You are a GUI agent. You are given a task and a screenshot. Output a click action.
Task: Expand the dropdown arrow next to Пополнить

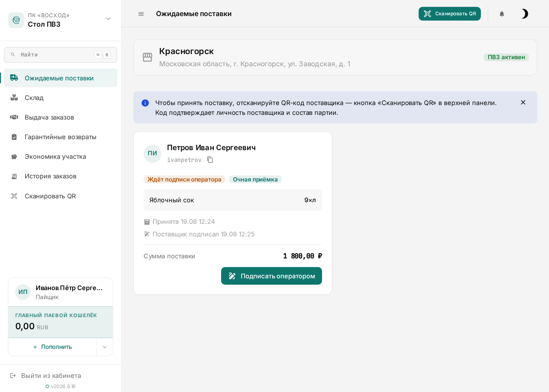click(x=105, y=347)
